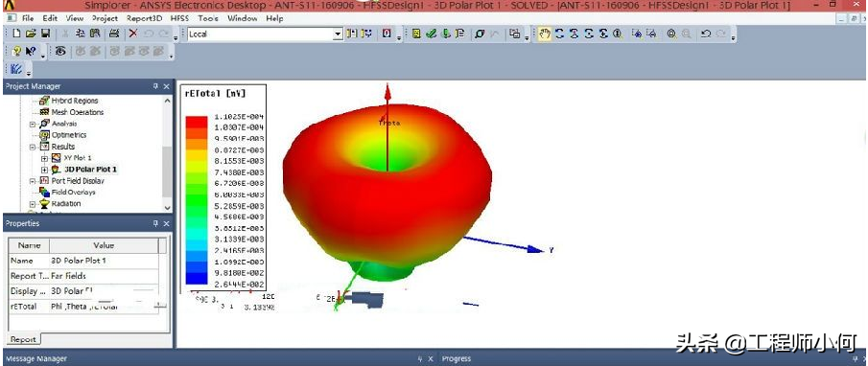
Task: Click the Validate green checkmark icon
Action: (x=432, y=34)
